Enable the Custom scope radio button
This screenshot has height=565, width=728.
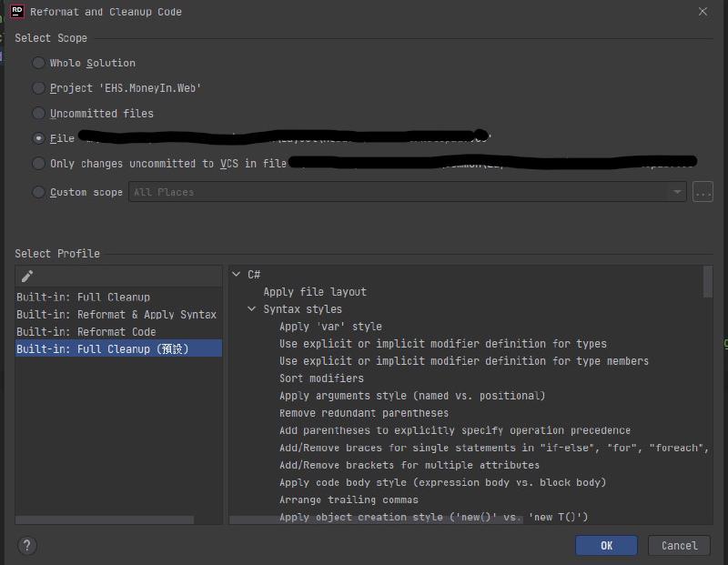click(x=38, y=192)
